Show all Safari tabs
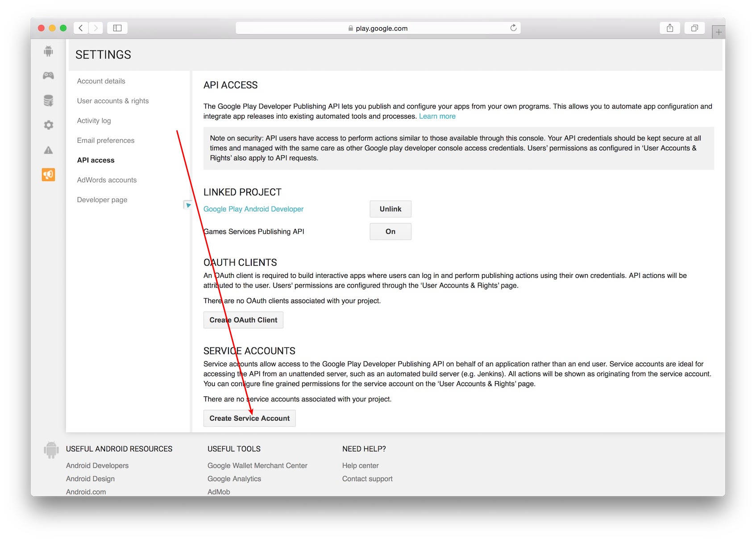The height and width of the screenshot is (540, 756). point(694,28)
